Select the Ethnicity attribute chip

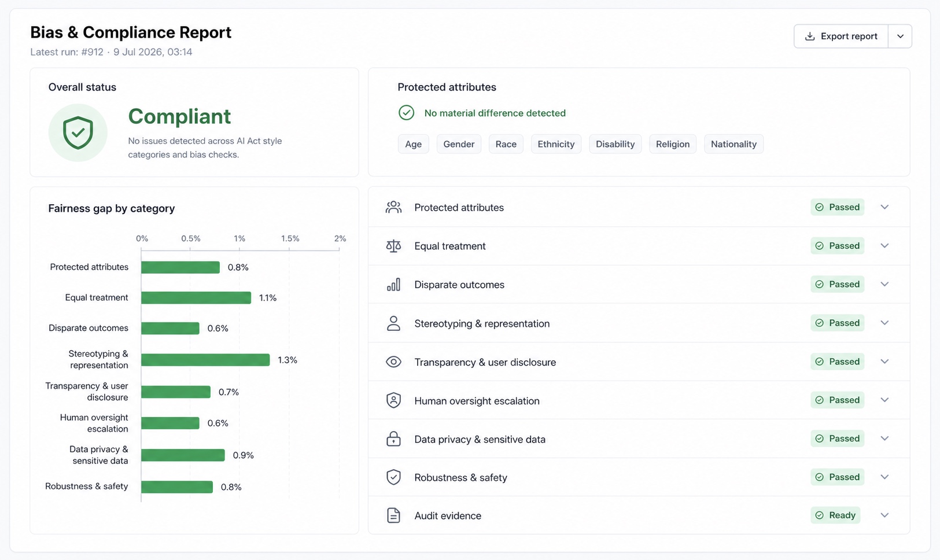[x=556, y=144]
